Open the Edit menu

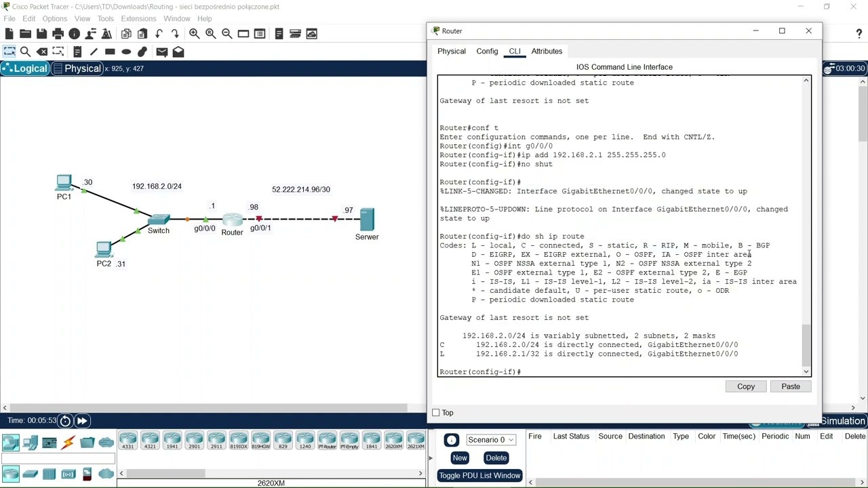(28, 18)
